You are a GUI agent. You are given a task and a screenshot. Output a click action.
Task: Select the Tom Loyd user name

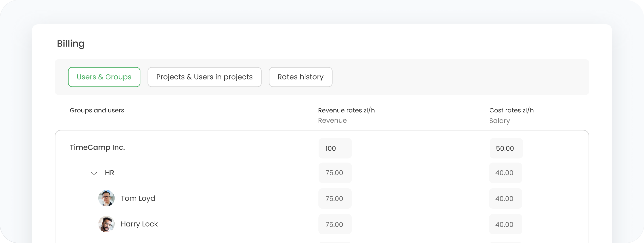point(138,198)
